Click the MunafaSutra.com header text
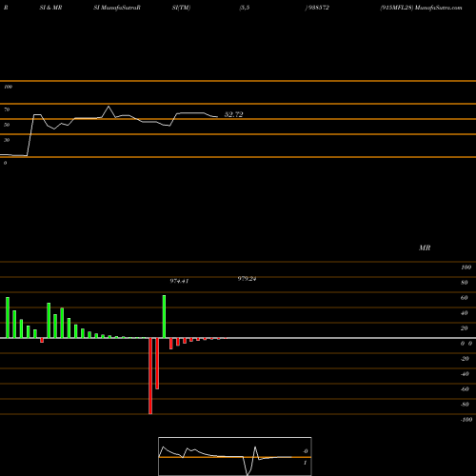The image size is (476, 476). tap(439, 8)
